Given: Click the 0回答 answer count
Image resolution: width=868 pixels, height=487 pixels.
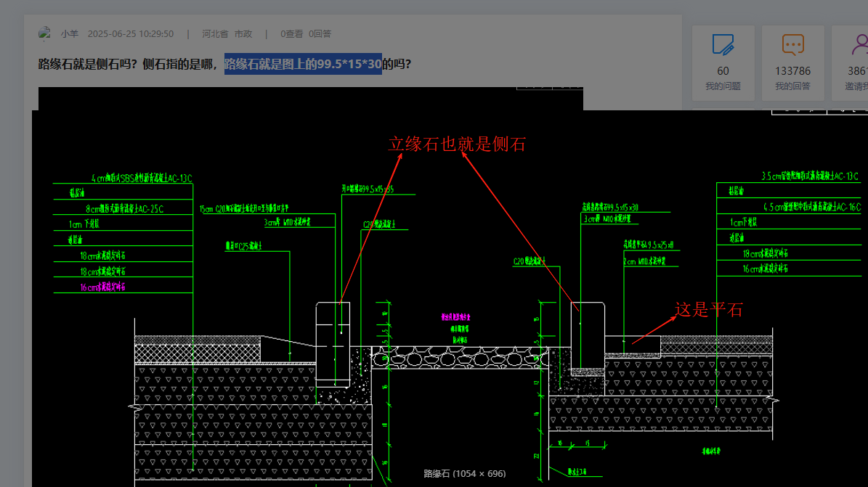Looking at the screenshot, I should pyautogui.click(x=320, y=34).
